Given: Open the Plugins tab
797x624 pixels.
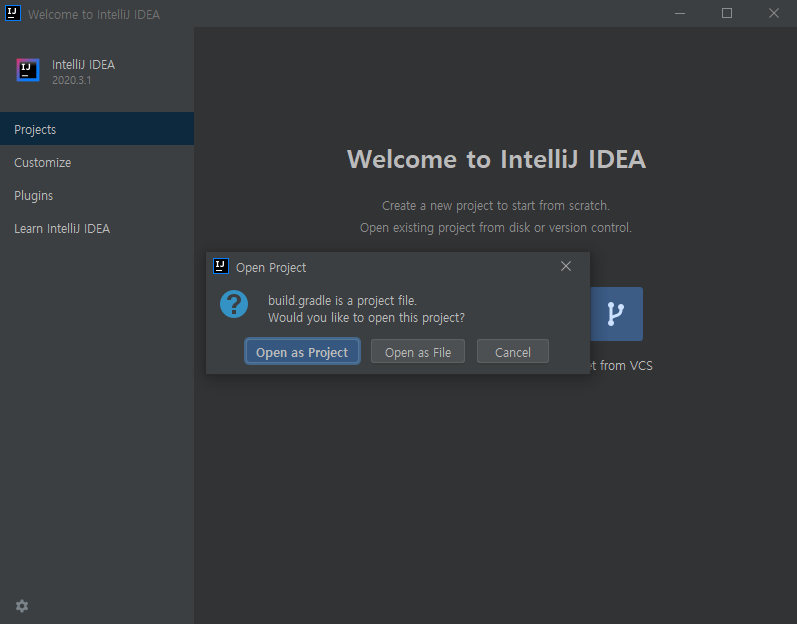Looking at the screenshot, I should click(97, 196).
